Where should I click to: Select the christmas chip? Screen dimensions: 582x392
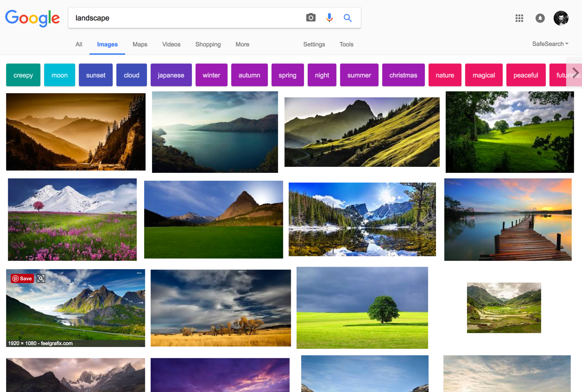403,75
